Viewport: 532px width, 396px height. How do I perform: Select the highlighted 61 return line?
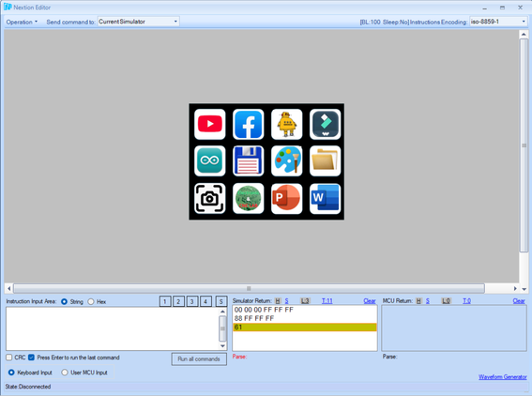pos(305,327)
